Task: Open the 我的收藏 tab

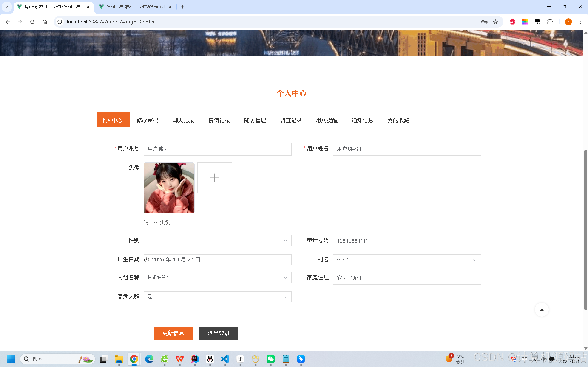Action: coord(398,120)
